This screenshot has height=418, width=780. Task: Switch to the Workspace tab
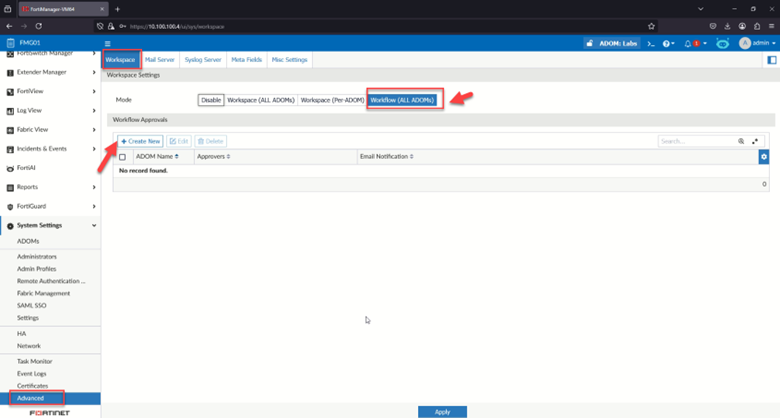pyautogui.click(x=120, y=60)
